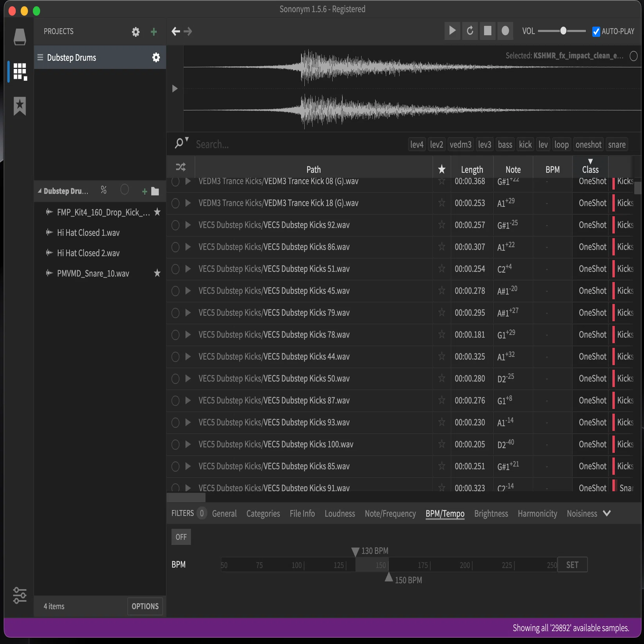
Task: Click the OPTIONS button
Action: pyautogui.click(x=145, y=606)
